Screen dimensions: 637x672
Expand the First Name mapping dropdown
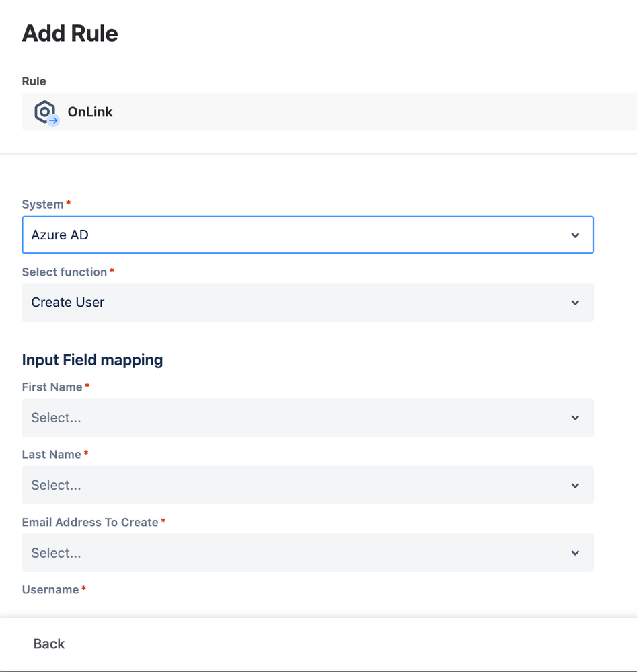pyautogui.click(x=296, y=418)
